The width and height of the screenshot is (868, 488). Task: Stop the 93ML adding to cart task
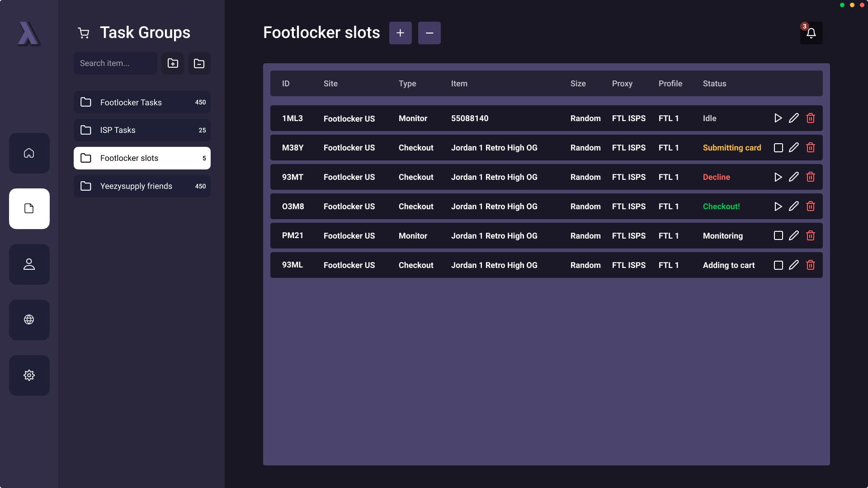point(778,265)
